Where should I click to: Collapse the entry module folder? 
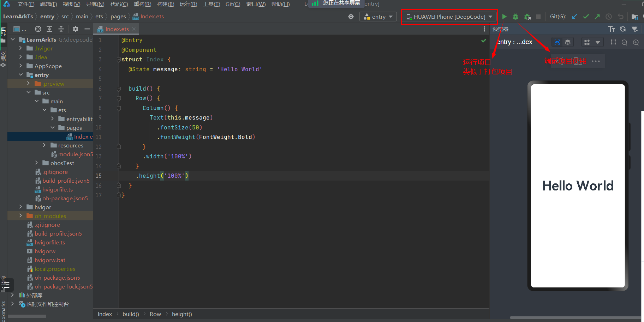coord(20,75)
